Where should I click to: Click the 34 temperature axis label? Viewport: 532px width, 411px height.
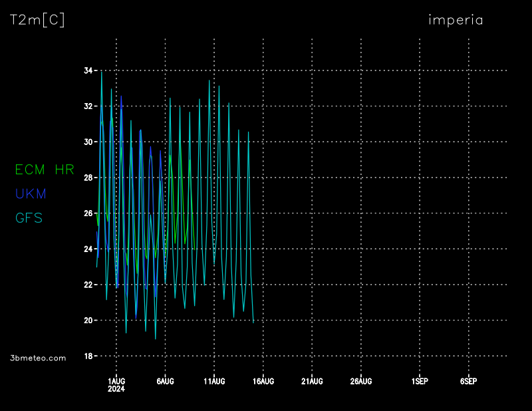(x=88, y=70)
